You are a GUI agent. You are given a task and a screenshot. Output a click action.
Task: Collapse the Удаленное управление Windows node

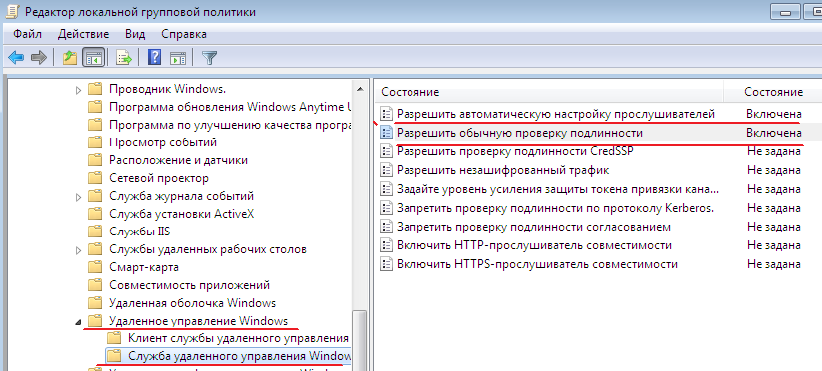click(79, 321)
